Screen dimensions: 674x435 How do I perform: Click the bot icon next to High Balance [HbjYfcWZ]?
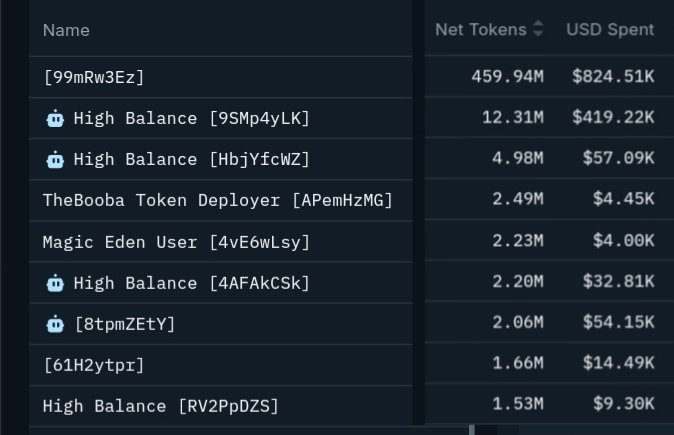tap(55, 160)
